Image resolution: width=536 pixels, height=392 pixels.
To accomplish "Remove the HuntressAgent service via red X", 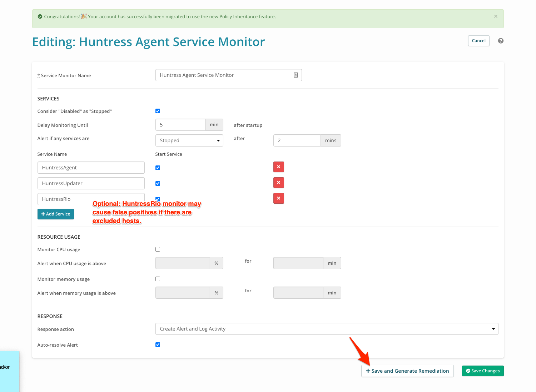I will (279, 167).
